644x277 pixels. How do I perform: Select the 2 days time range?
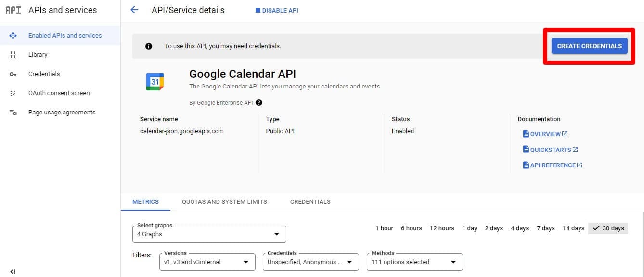tap(494, 228)
